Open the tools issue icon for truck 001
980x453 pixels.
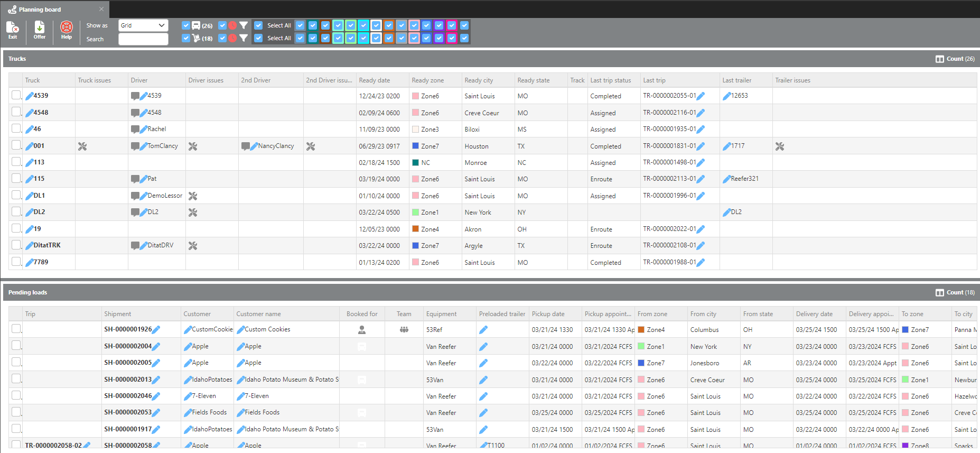click(x=82, y=146)
